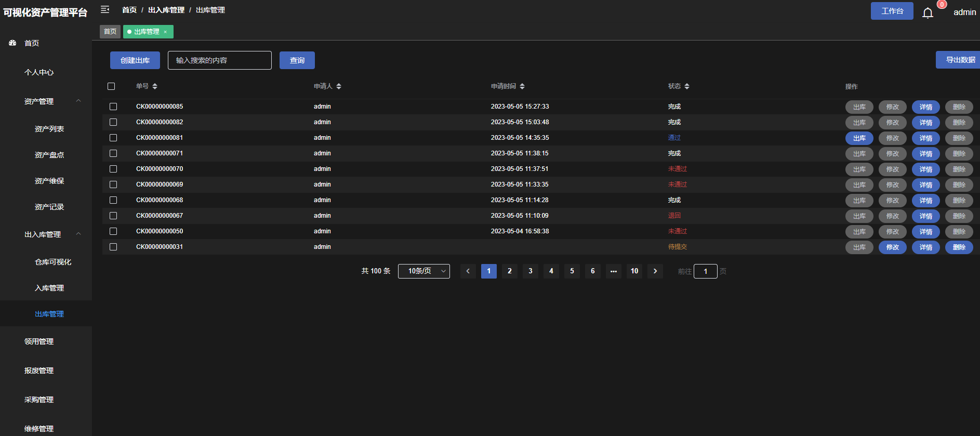Click 首页 in the breadcrumb
This screenshot has height=436, width=980.
pyautogui.click(x=129, y=10)
